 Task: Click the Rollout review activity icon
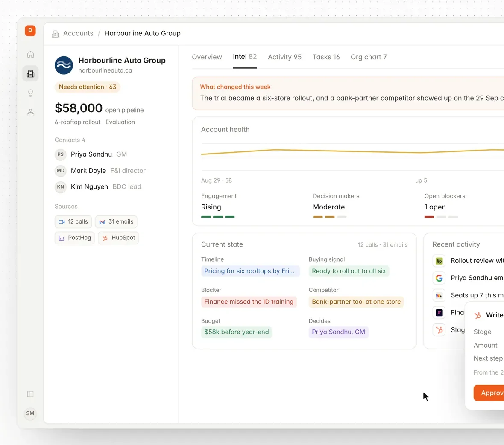pyautogui.click(x=439, y=261)
